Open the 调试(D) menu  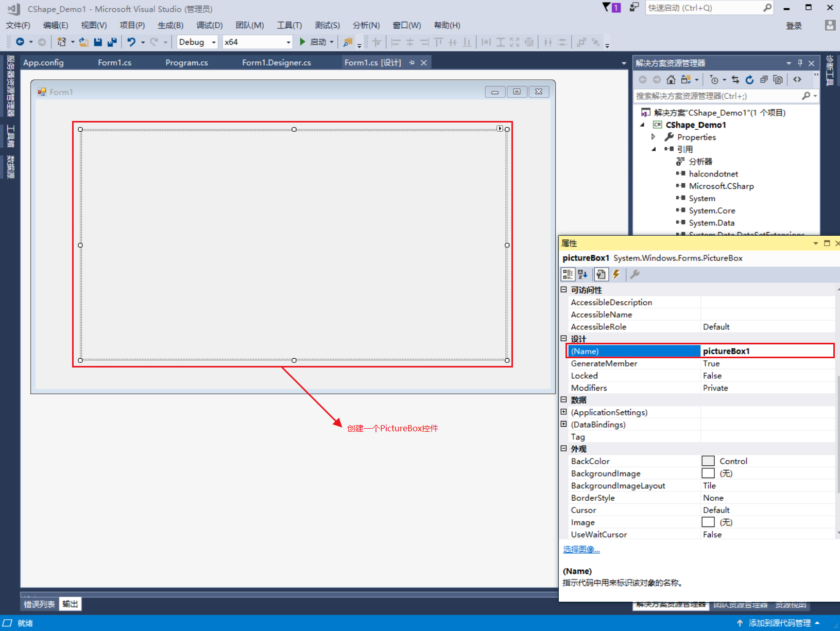point(209,25)
